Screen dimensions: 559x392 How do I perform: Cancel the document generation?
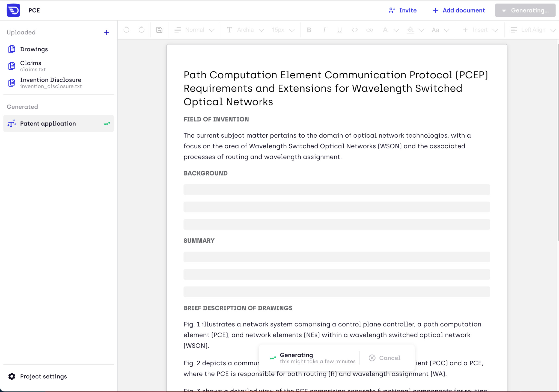(x=385, y=358)
